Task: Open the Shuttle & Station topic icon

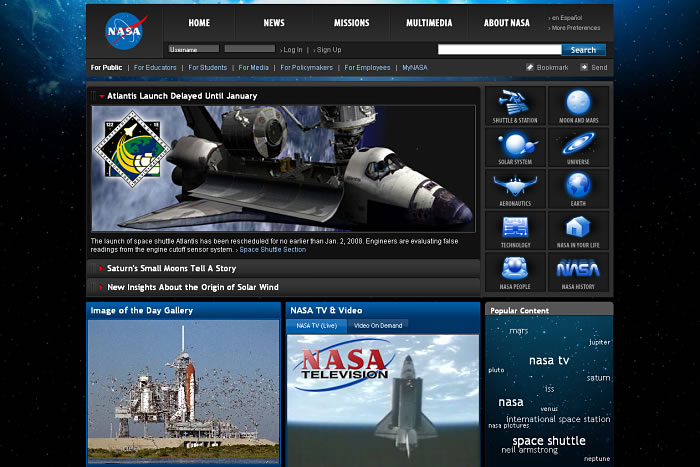Action: (515, 106)
